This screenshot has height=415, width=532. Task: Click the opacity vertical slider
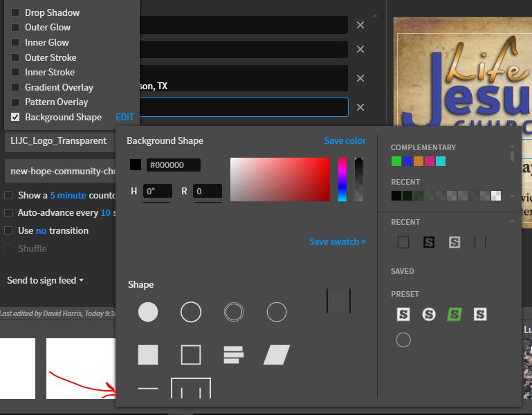tap(358, 180)
